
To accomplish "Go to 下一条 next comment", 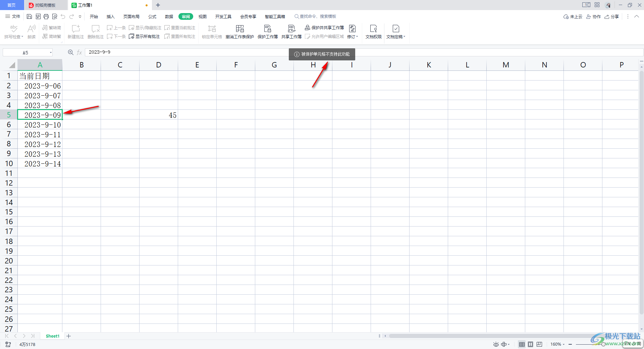I will [x=116, y=36].
